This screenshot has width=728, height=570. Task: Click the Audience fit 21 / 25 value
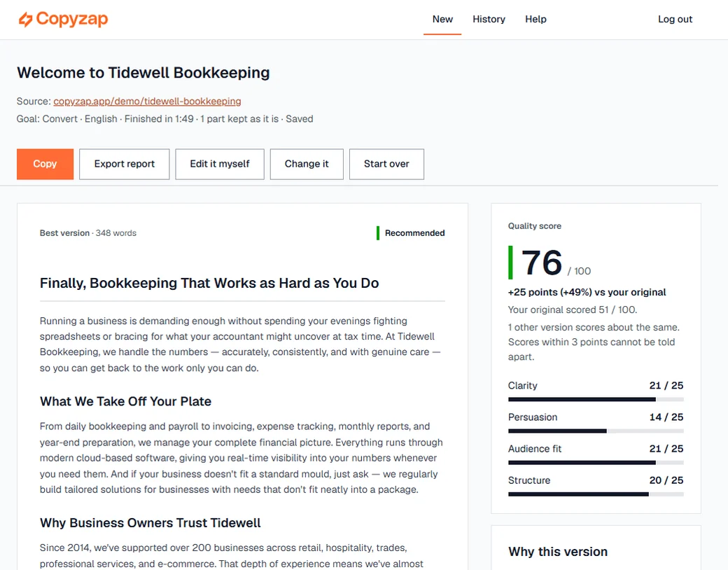[x=666, y=449]
